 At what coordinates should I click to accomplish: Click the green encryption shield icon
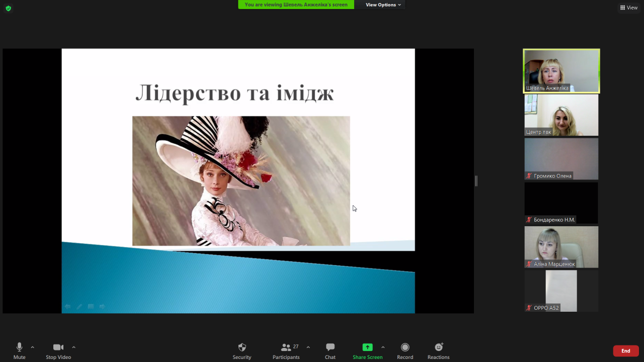[8, 8]
